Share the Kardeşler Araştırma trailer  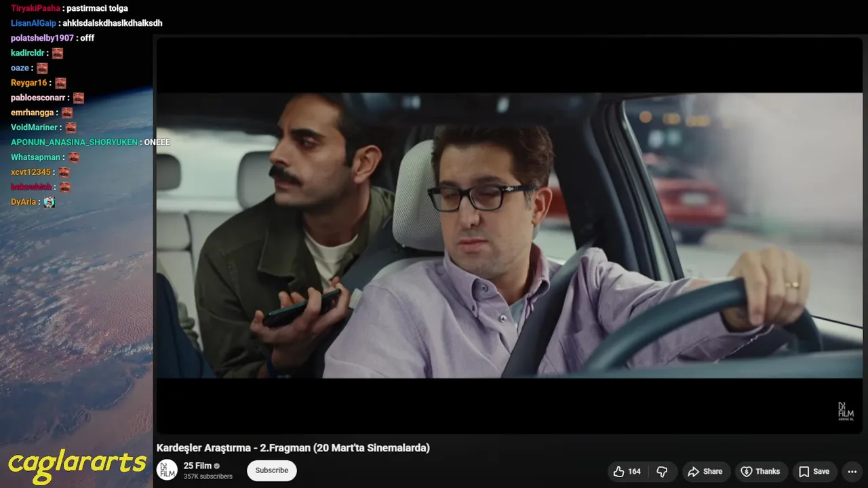coord(705,472)
